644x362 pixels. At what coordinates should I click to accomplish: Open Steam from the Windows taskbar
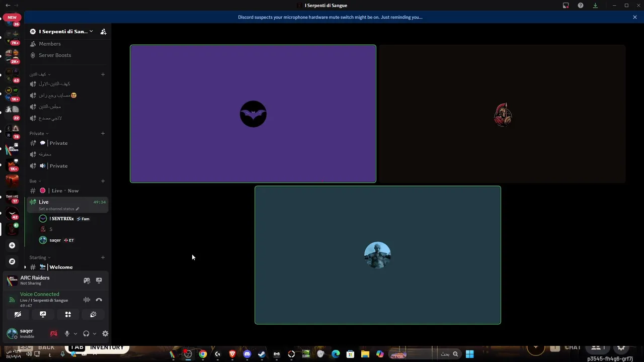coord(262,354)
